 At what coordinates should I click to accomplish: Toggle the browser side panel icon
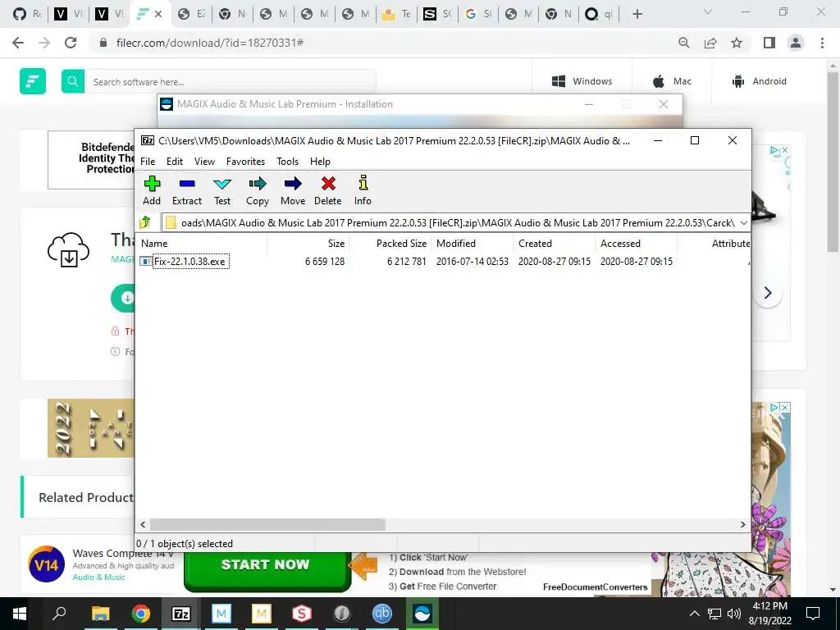coord(769,43)
